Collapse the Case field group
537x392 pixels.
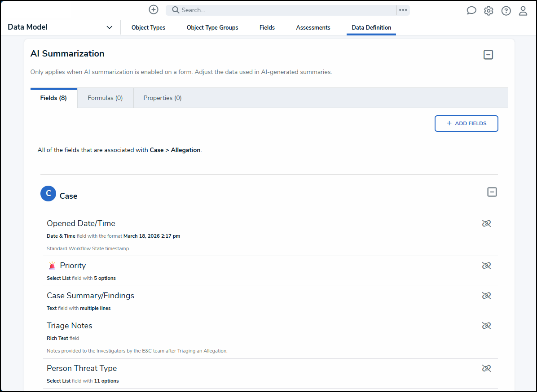coord(492,192)
